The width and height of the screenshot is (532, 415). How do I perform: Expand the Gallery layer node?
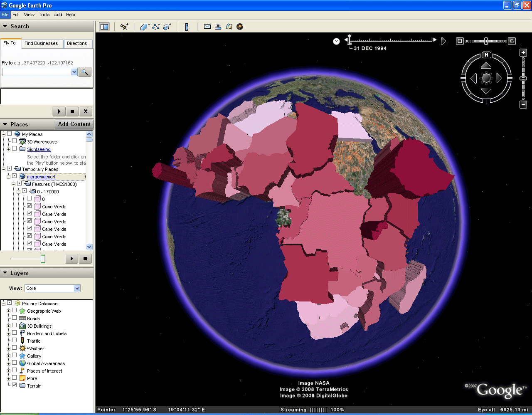8,356
